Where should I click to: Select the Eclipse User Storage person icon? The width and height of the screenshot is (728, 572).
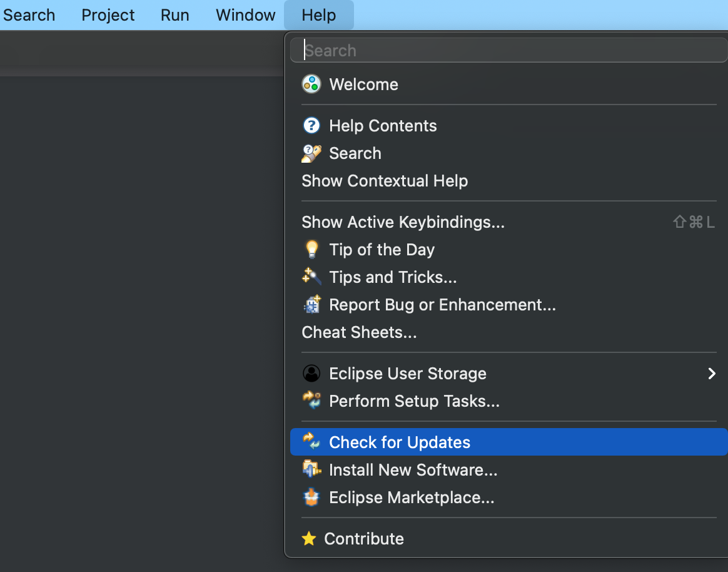[x=311, y=373]
